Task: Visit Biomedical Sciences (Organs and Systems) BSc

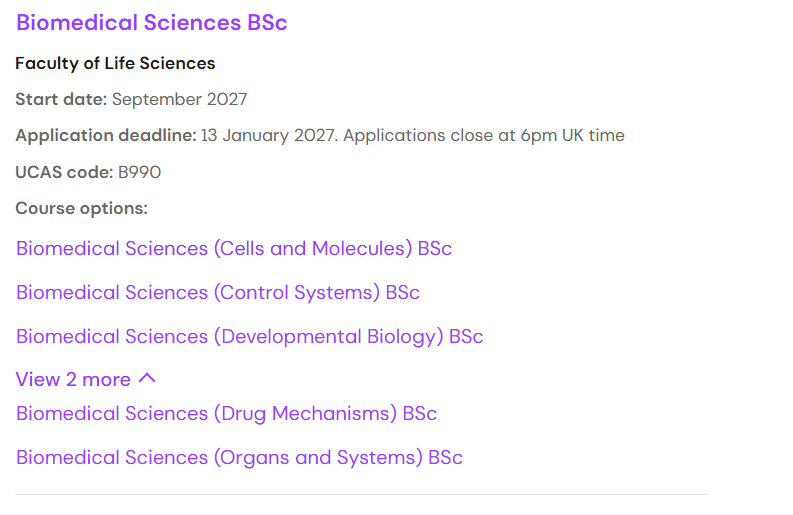Action: [239, 458]
